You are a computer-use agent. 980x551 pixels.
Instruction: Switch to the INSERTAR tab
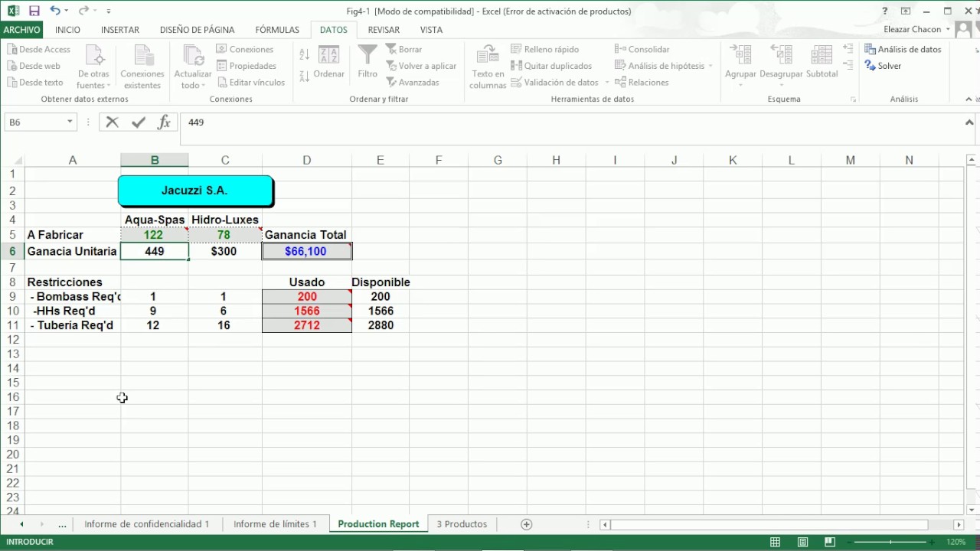point(120,30)
